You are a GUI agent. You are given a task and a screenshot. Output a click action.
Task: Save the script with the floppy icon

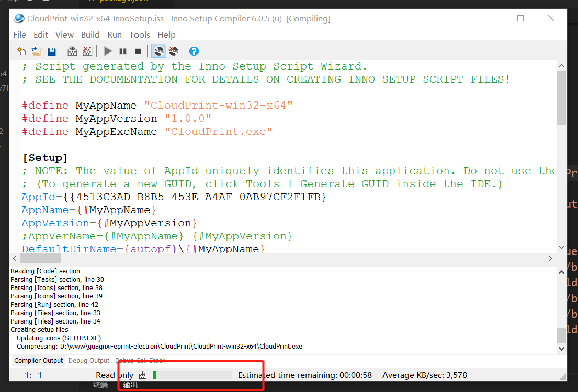click(x=52, y=51)
